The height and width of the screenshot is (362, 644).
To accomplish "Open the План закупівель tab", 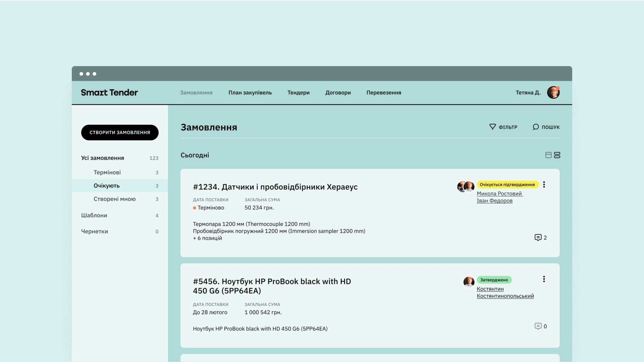I will pyautogui.click(x=250, y=93).
